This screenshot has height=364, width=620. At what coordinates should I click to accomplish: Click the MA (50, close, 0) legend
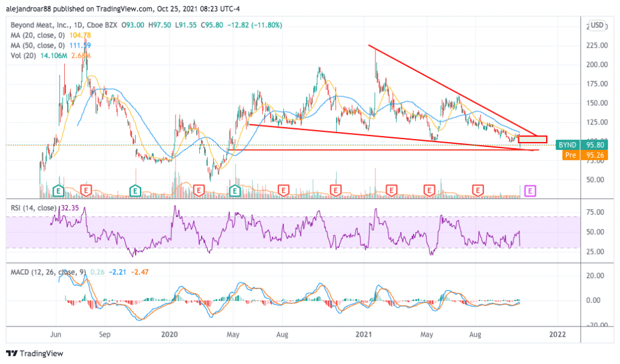39,45
